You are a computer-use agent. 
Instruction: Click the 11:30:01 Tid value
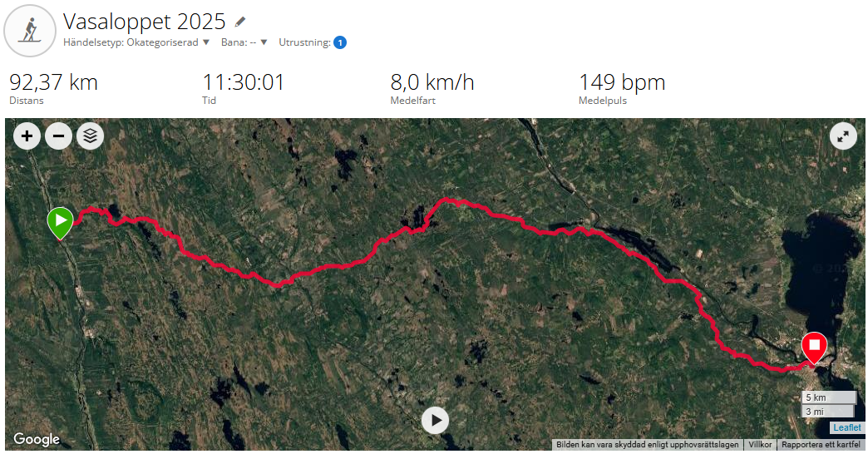coord(243,82)
